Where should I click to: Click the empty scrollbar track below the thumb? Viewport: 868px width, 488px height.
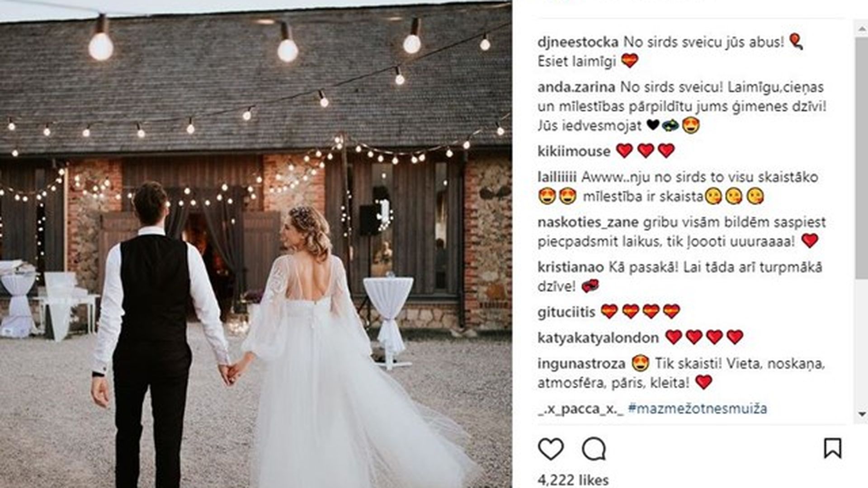[861, 342]
